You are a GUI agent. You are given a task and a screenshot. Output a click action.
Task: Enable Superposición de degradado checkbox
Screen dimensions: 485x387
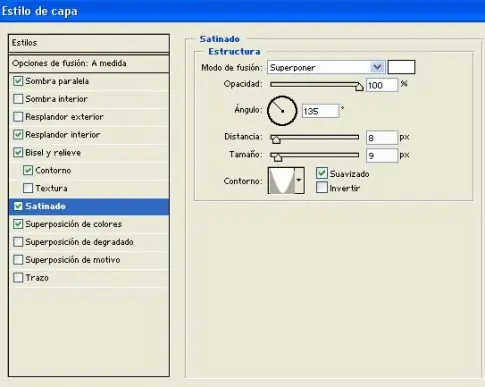pos(18,242)
